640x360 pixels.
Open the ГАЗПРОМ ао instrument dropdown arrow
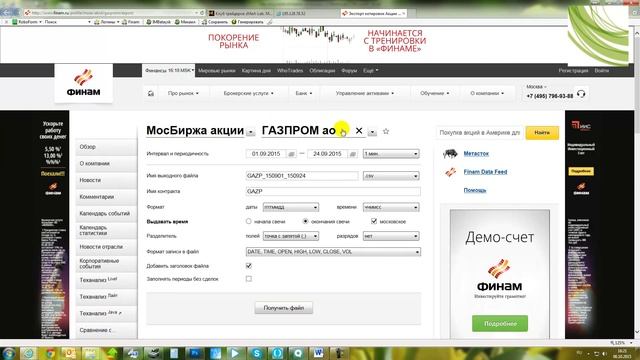click(372, 132)
